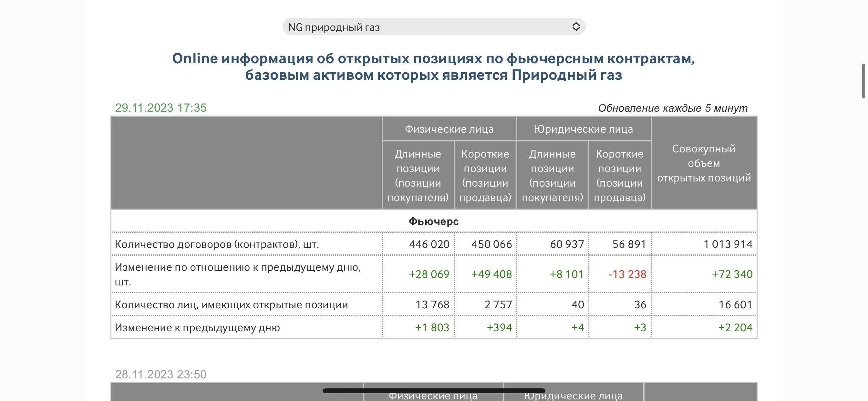Select the value 450 066
The image size is (868, 401).
pos(491,244)
